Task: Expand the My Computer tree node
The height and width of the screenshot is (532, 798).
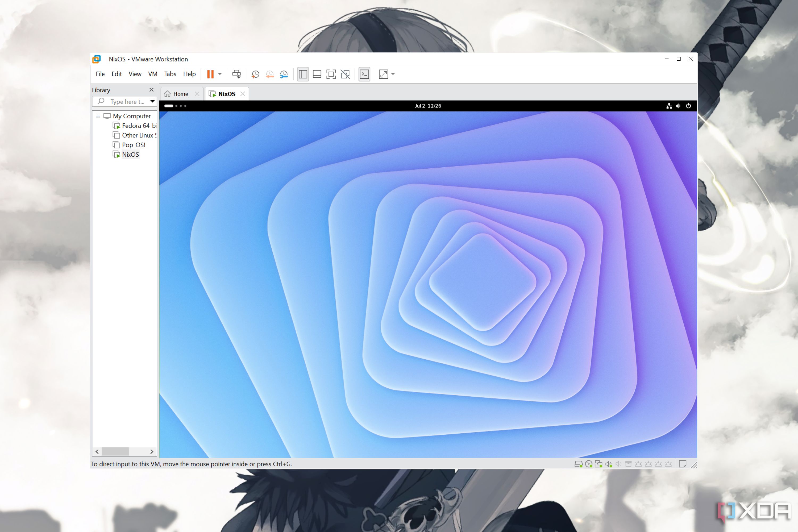Action: pyautogui.click(x=97, y=116)
